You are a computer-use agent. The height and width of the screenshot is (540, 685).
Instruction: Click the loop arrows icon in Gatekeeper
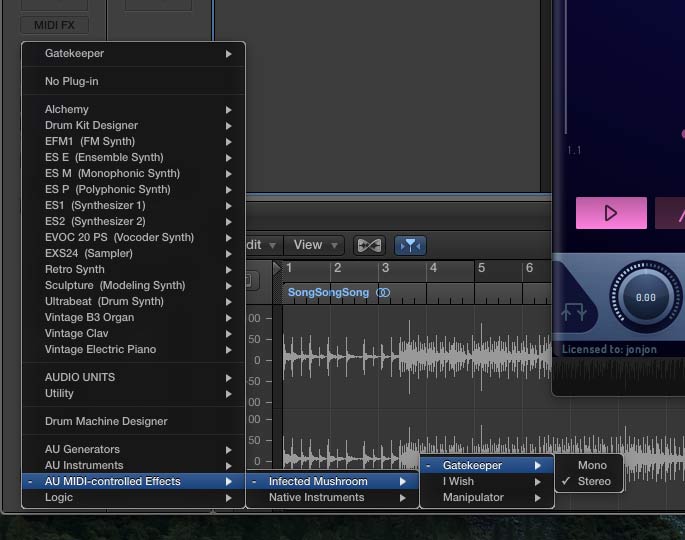(576, 312)
